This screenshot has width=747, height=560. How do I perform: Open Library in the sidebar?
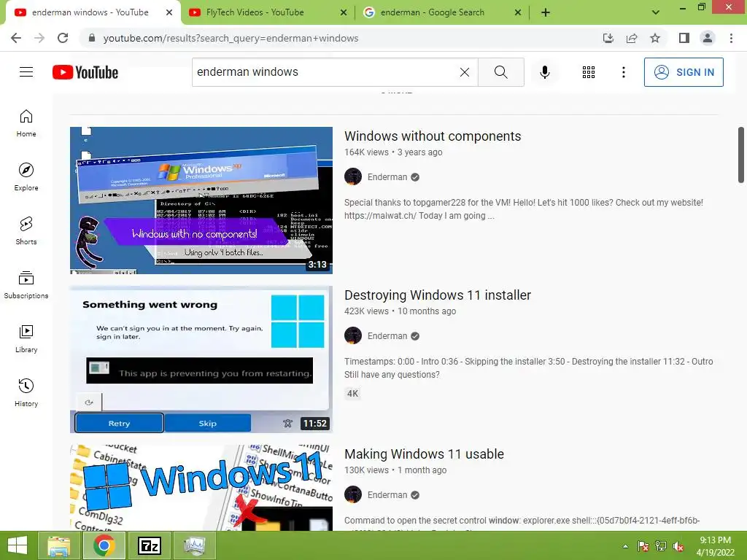[x=26, y=338]
